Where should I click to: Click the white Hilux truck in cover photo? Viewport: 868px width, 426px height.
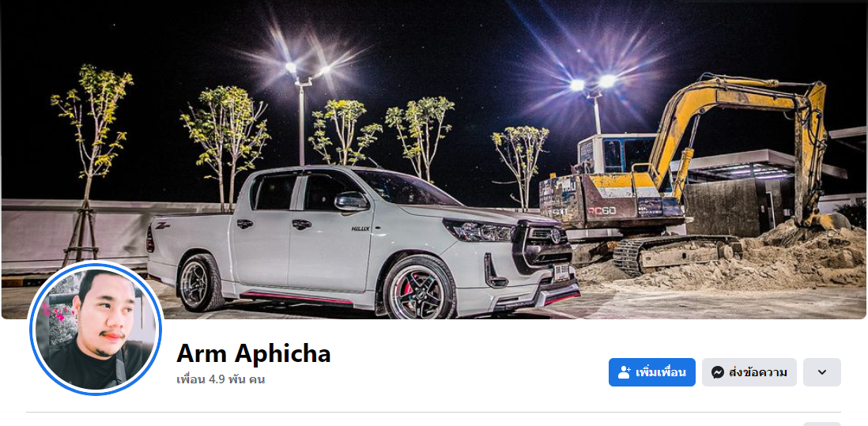(363, 242)
